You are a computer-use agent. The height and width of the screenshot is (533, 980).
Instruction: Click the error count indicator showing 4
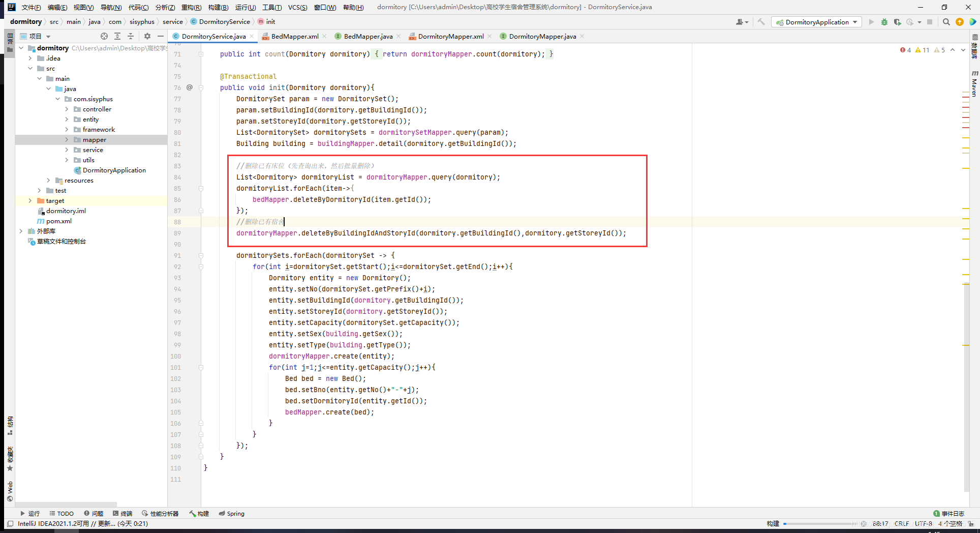pyautogui.click(x=905, y=50)
